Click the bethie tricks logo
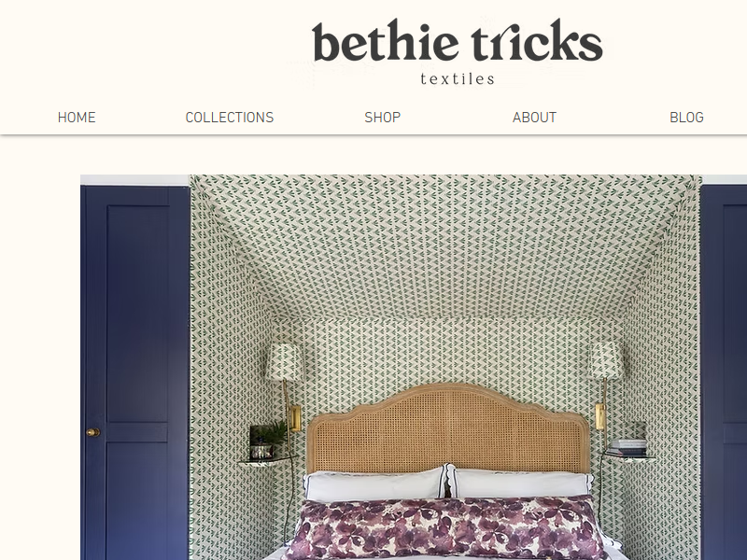Viewport: 747px width, 560px height. pyautogui.click(x=458, y=40)
